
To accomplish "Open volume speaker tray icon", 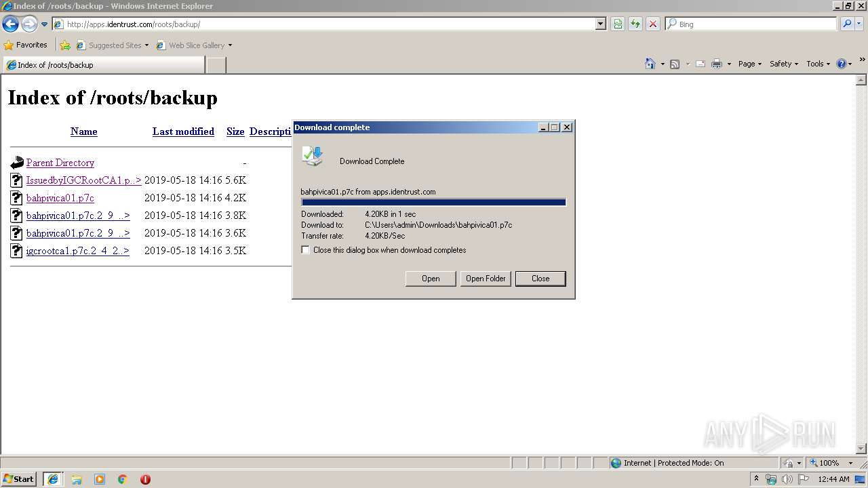I will [x=787, y=479].
